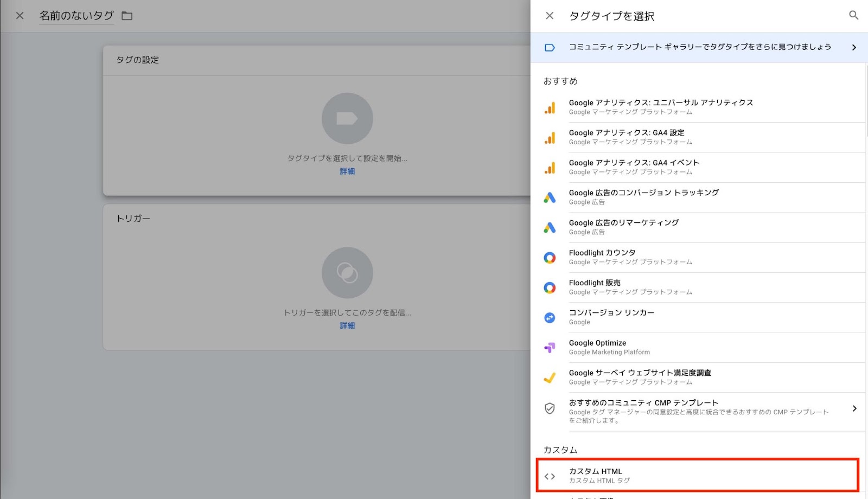Click the purple Google Optimize icon
This screenshot has width=868, height=499.
tap(550, 348)
